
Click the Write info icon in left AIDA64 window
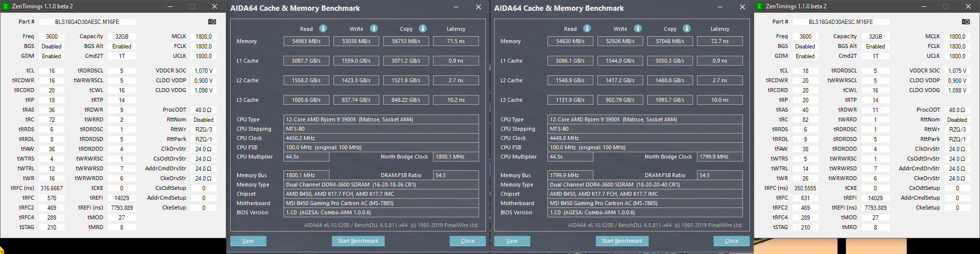(x=374, y=28)
